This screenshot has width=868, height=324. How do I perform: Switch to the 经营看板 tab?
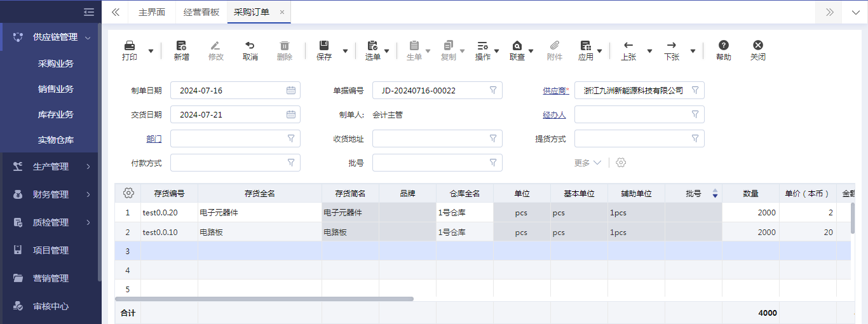(201, 12)
